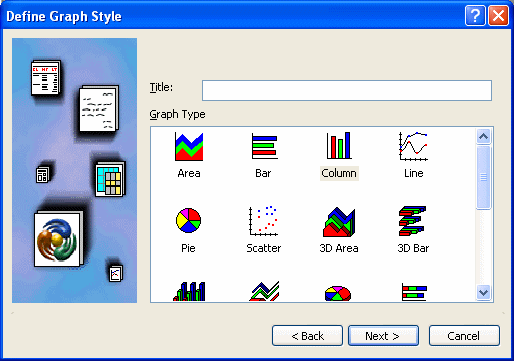Choose the Pie graph type icon
The width and height of the screenshot is (514, 361).
188,220
